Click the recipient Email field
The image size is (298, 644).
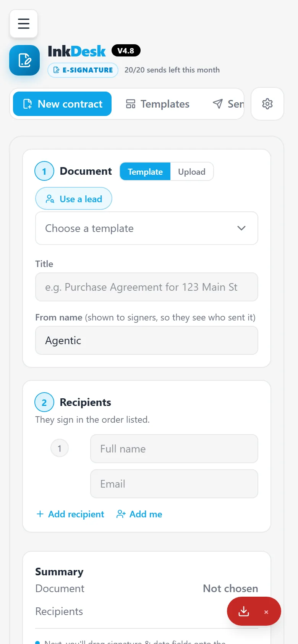[x=174, y=484]
